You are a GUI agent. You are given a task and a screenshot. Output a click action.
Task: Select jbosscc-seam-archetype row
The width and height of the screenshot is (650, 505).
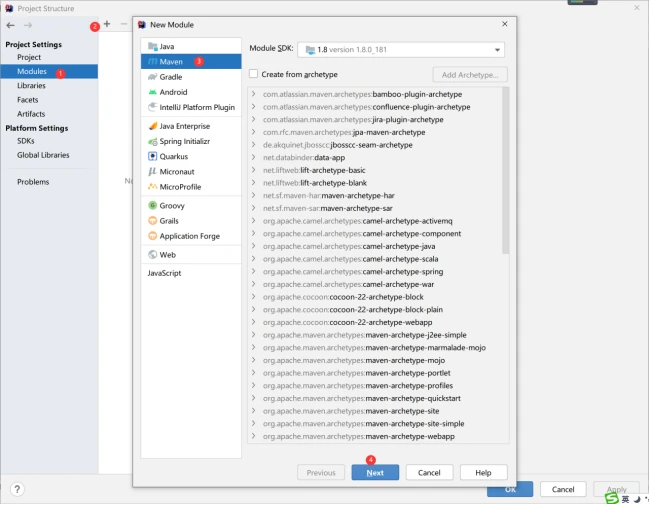pyautogui.click(x=375, y=145)
